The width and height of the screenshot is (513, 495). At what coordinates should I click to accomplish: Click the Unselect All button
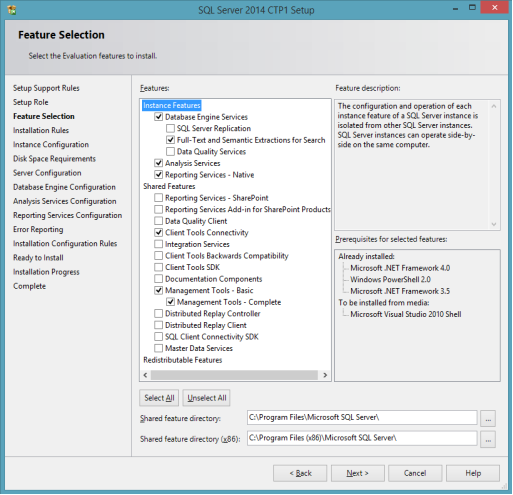(207, 398)
